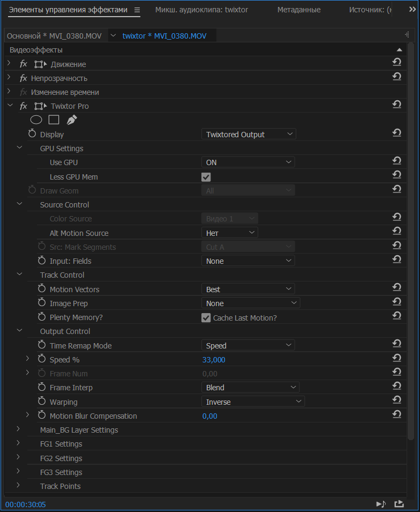Reset the Motion Blur Compensation parameter

pyautogui.click(x=397, y=414)
